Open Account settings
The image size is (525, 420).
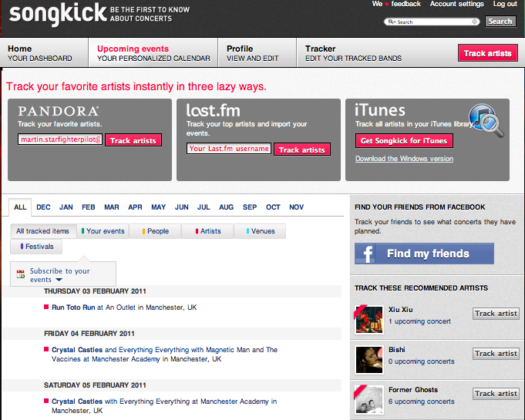[x=456, y=4]
